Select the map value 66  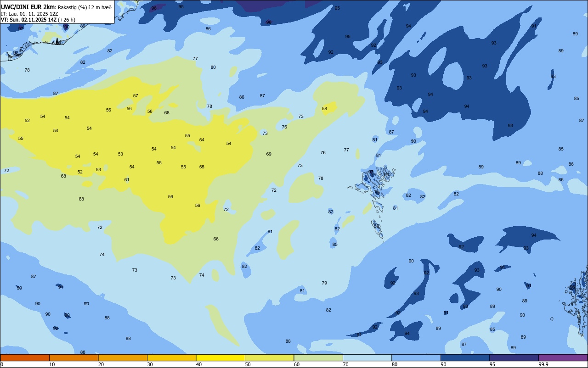click(216, 239)
